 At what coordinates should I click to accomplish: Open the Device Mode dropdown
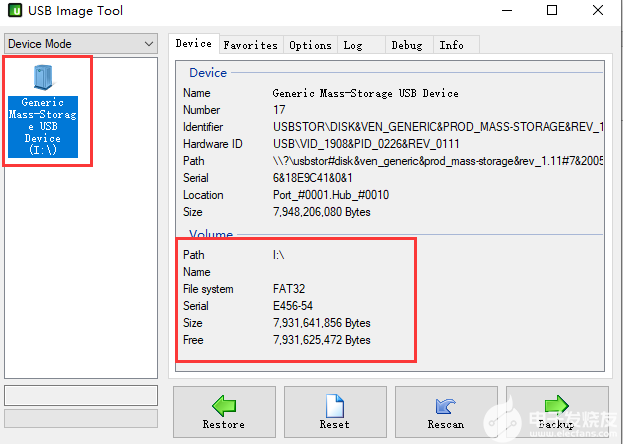click(80, 44)
